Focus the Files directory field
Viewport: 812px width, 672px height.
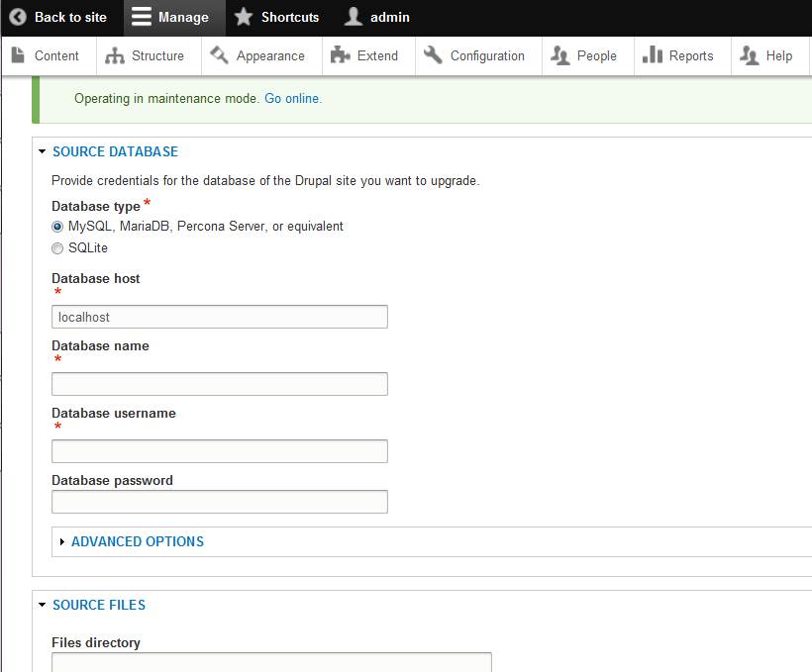pos(271,662)
